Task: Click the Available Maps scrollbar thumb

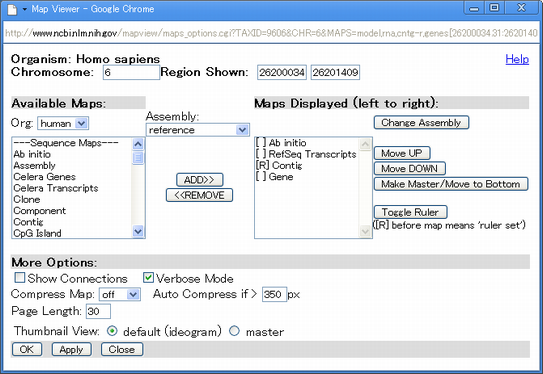Action: coord(138,158)
